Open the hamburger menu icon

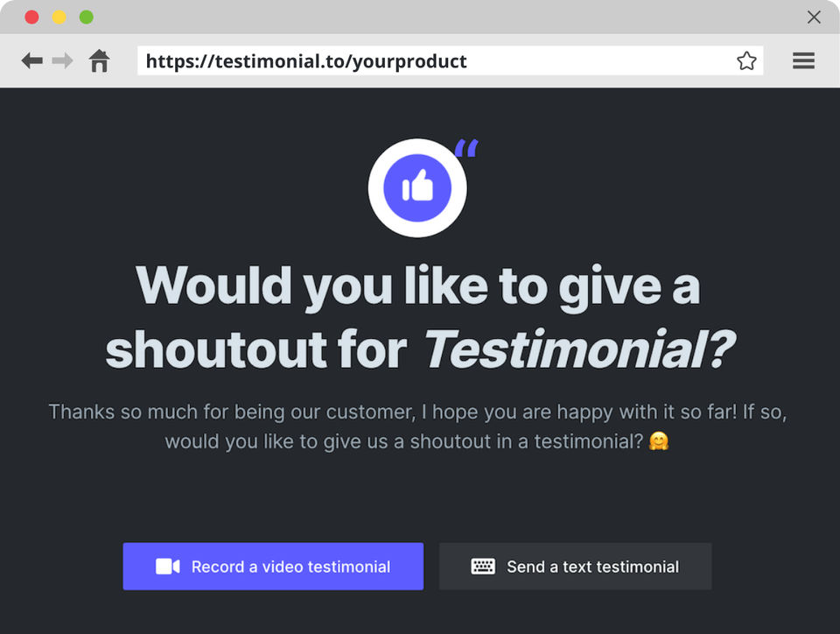(803, 60)
